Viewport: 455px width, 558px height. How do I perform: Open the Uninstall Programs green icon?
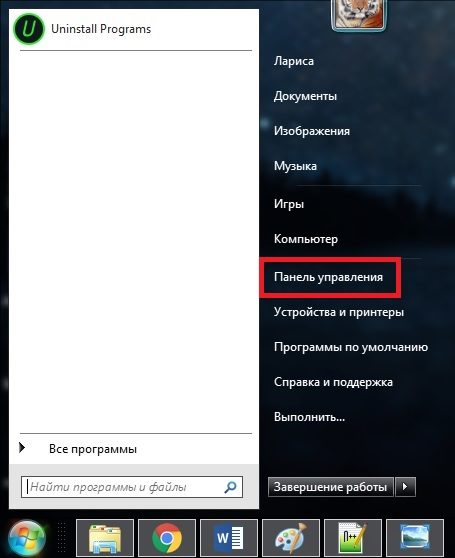pyautogui.click(x=29, y=29)
